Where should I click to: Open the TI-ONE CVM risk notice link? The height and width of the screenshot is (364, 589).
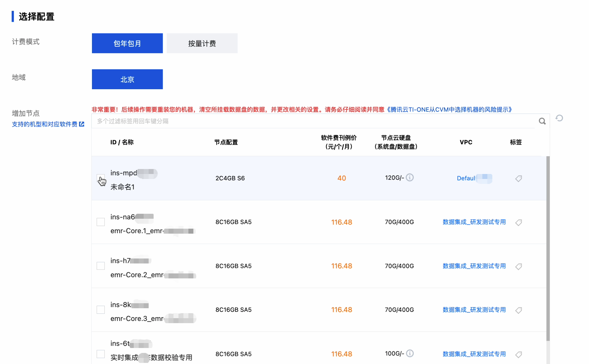click(449, 110)
